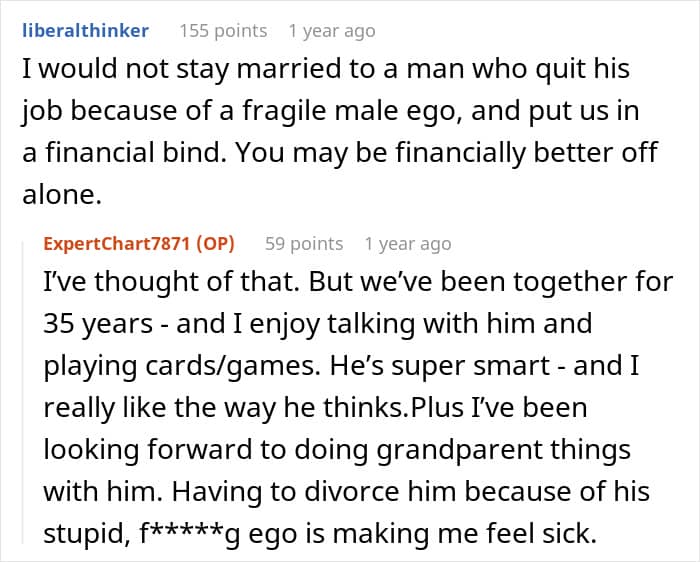
Task: Click the 59 points score
Action: pyautogui.click(x=304, y=244)
